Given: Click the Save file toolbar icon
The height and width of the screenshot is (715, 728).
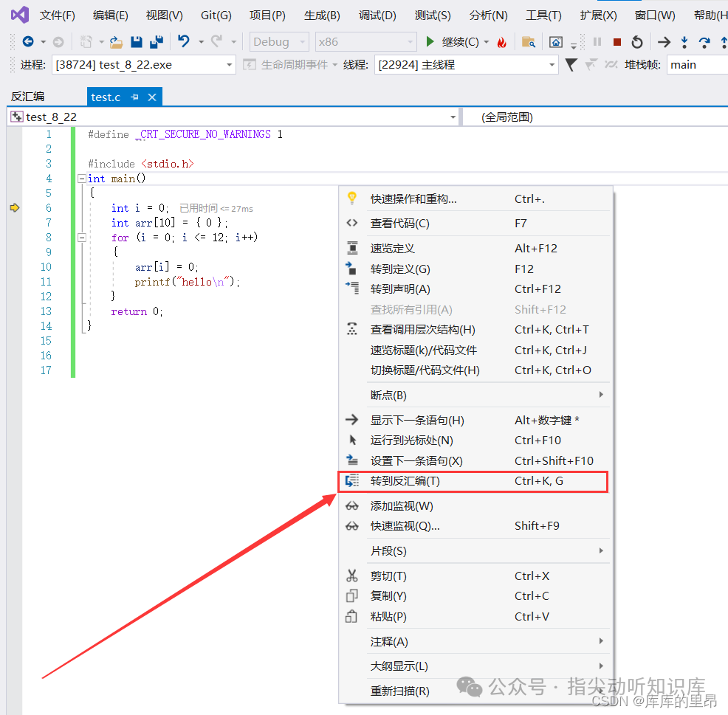Looking at the screenshot, I should pyautogui.click(x=136, y=42).
